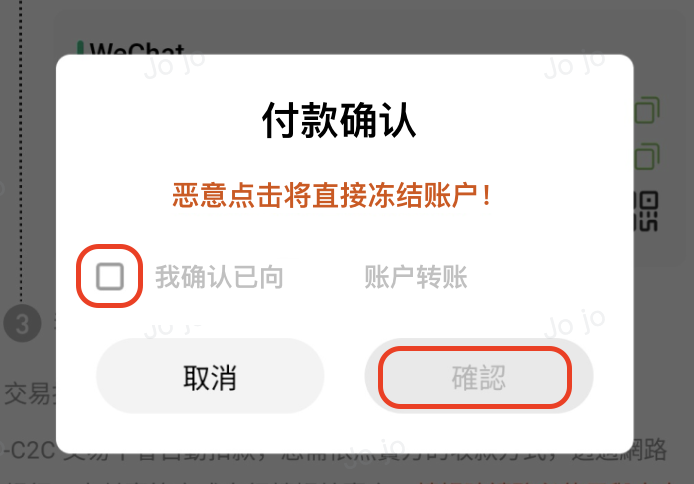Click the 交易 text behind the dialog
694x484 pixels.
(27, 393)
